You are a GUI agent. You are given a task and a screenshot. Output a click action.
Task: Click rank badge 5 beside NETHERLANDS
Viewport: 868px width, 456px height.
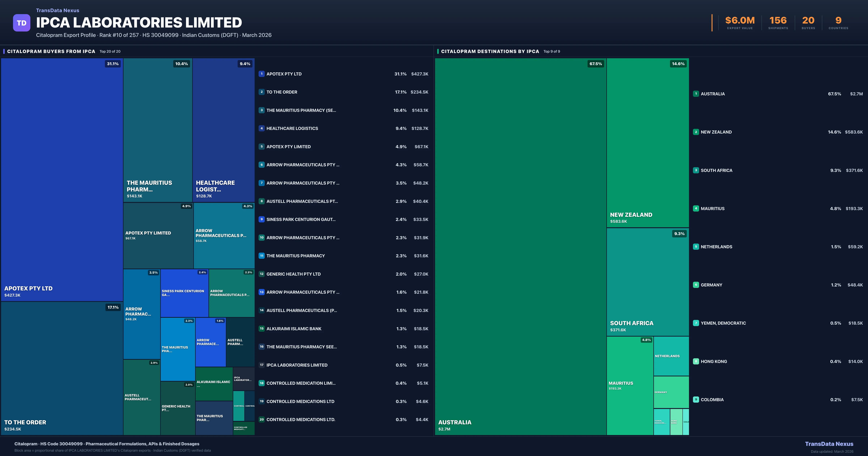pyautogui.click(x=696, y=247)
